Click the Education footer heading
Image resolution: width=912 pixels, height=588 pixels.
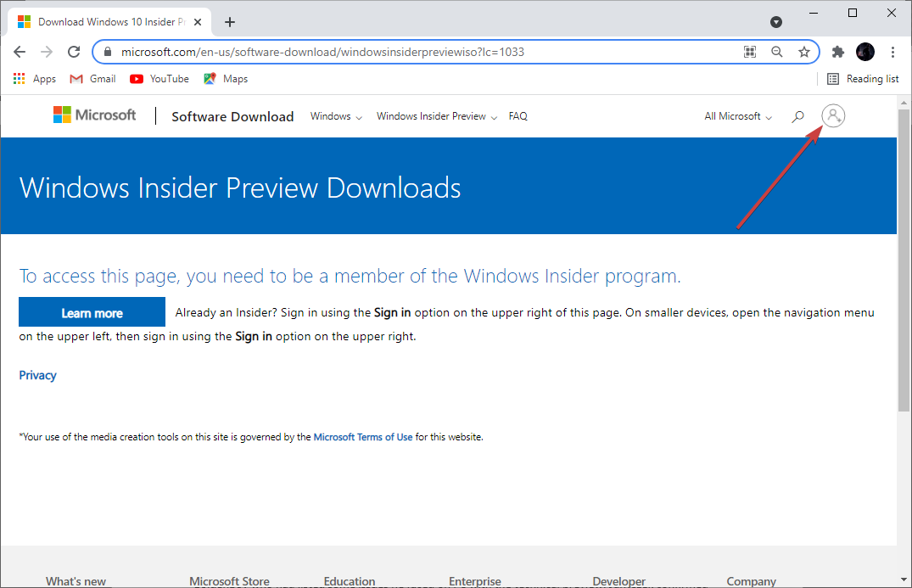pyautogui.click(x=349, y=581)
